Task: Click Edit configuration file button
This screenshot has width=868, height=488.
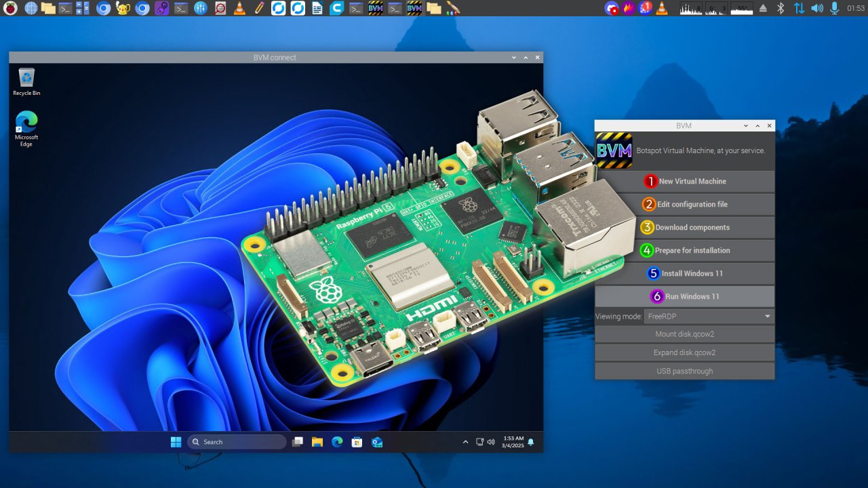Action: pyautogui.click(x=685, y=205)
